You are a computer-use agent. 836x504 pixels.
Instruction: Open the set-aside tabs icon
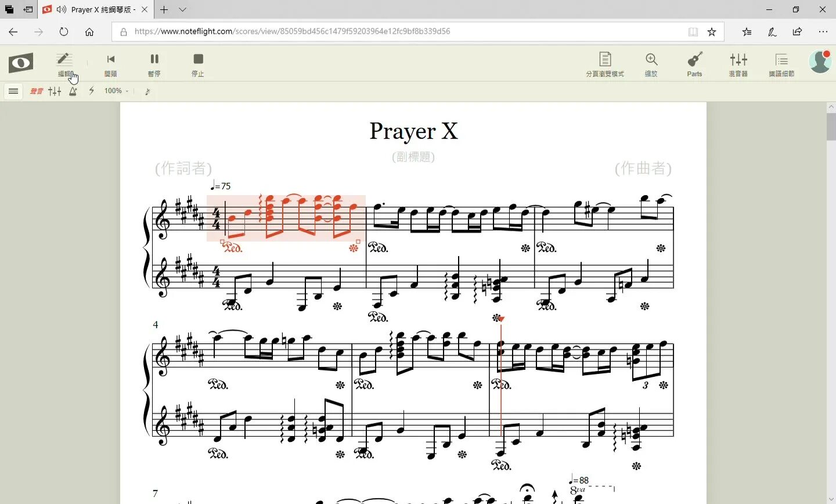coord(9,9)
